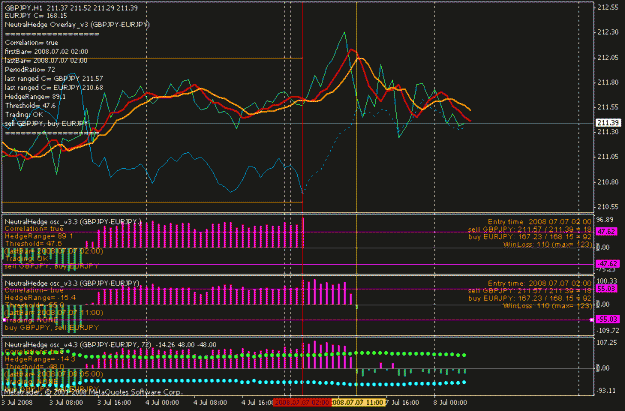Click the '3 Jul 2008' time axis label

(17, 402)
